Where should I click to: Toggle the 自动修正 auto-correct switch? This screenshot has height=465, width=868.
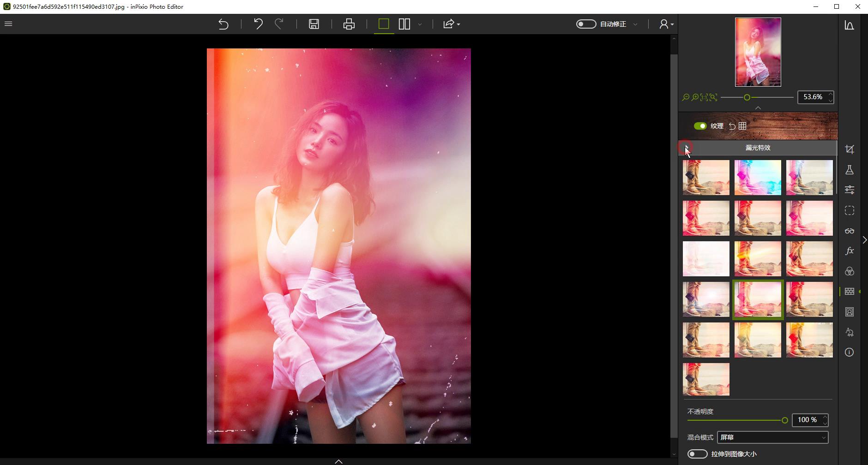pos(586,24)
